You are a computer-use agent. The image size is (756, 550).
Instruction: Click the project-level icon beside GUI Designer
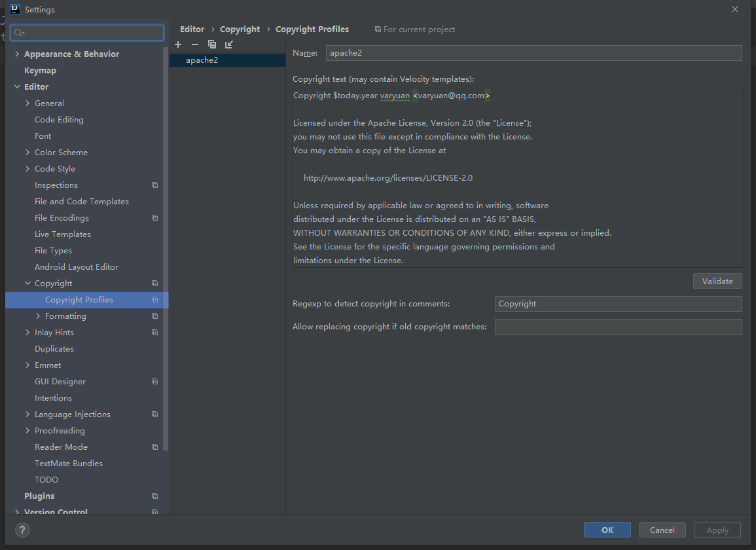(154, 382)
